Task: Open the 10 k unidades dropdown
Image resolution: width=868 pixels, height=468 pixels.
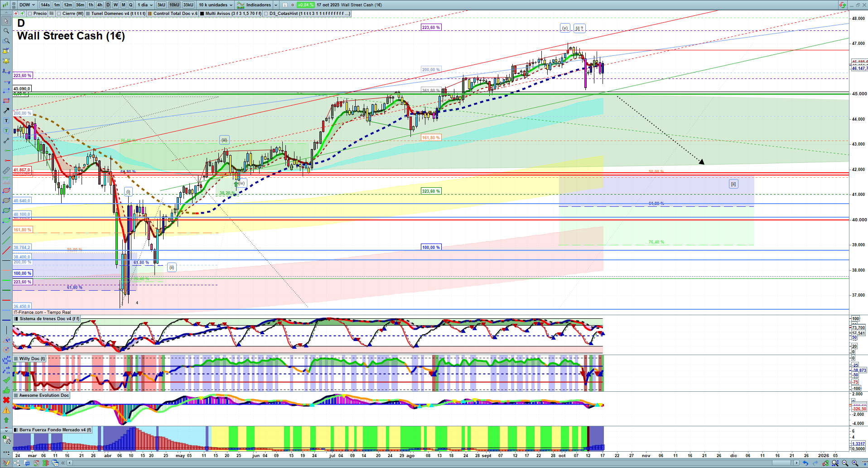Action: (x=215, y=5)
